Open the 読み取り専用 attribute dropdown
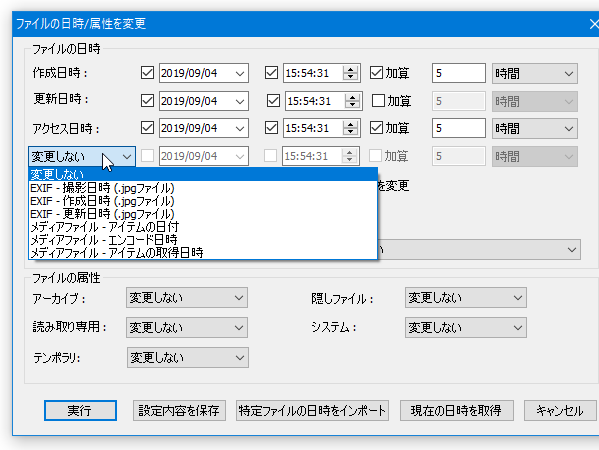 [x=187, y=327]
